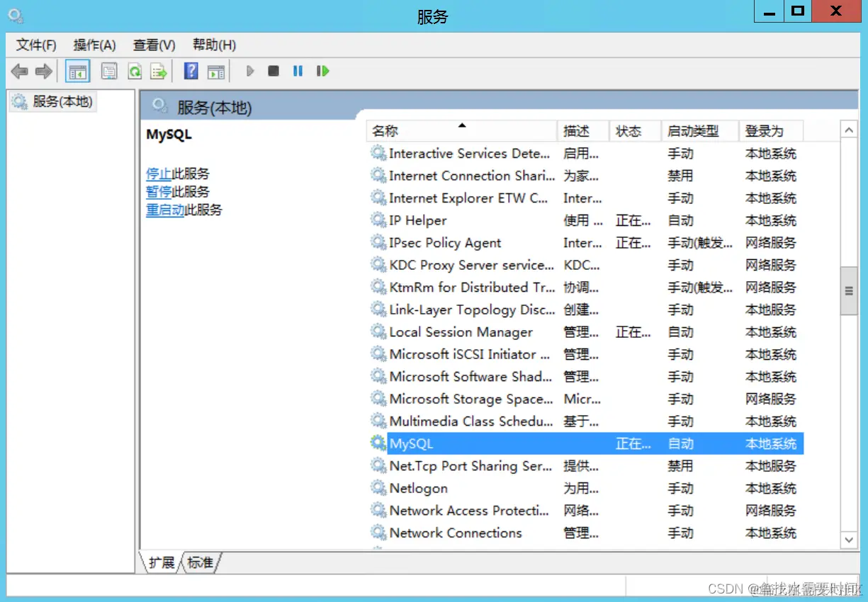This screenshot has width=868, height=602.
Task: Sort by the 状态 column header
Action: tap(636, 131)
